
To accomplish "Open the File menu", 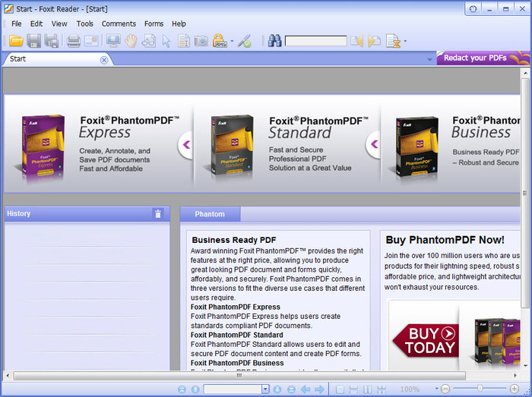I will tap(16, 24).
